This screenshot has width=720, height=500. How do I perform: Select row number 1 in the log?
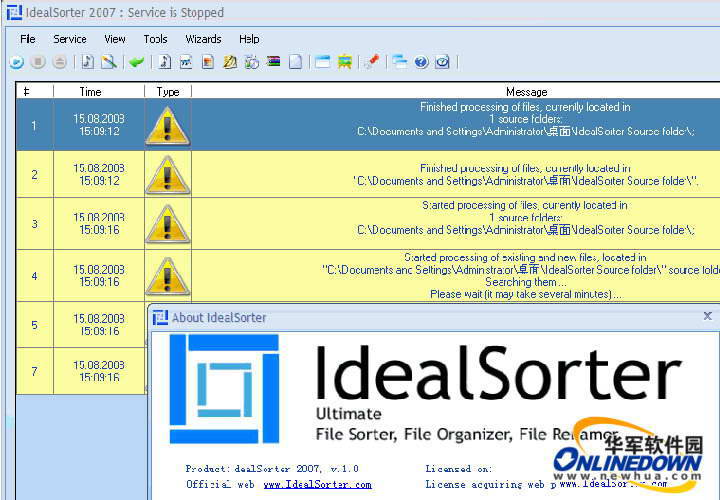(x=34, y=125)
